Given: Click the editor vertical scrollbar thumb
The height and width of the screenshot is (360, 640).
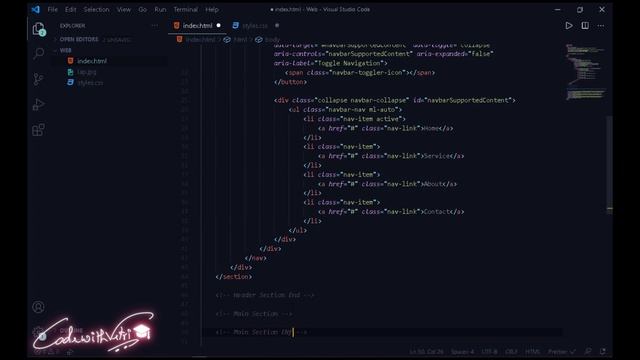Looking at the screenshot, I should 609,164.
